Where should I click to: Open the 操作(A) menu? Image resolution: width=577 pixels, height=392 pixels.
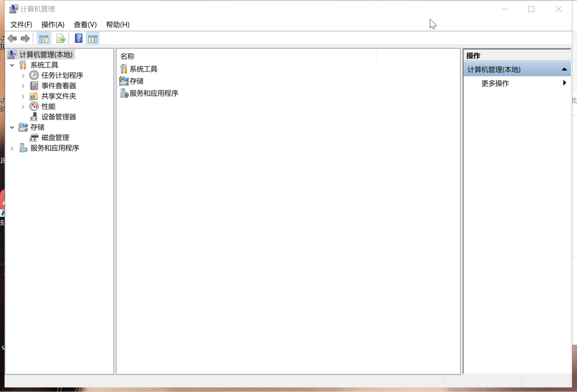coord(53,25)
